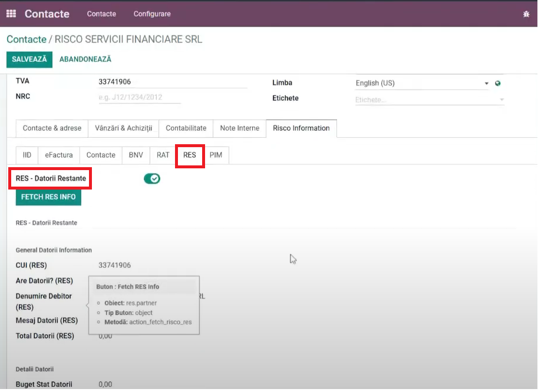Click the tooltip title Buton : Fetch RES Info
Screen dimensions: 538x392
128,287
